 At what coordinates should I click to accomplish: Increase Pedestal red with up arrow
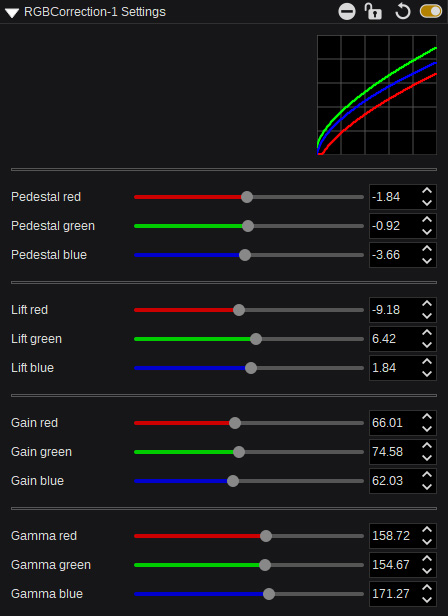[x=427, y=191]
